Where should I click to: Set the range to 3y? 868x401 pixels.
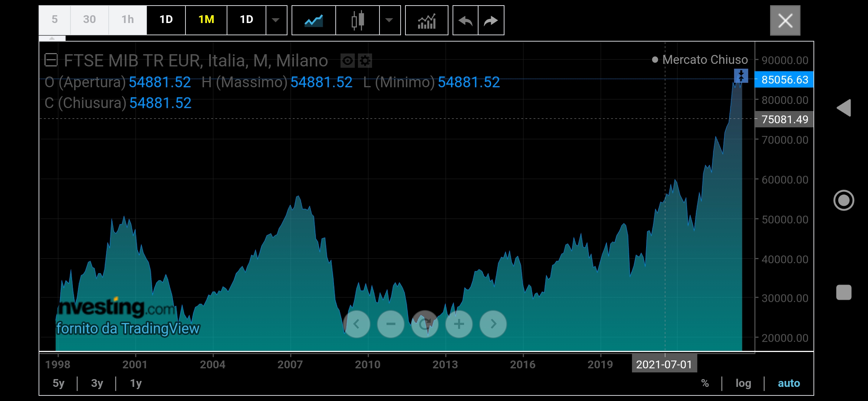[97, 383]
